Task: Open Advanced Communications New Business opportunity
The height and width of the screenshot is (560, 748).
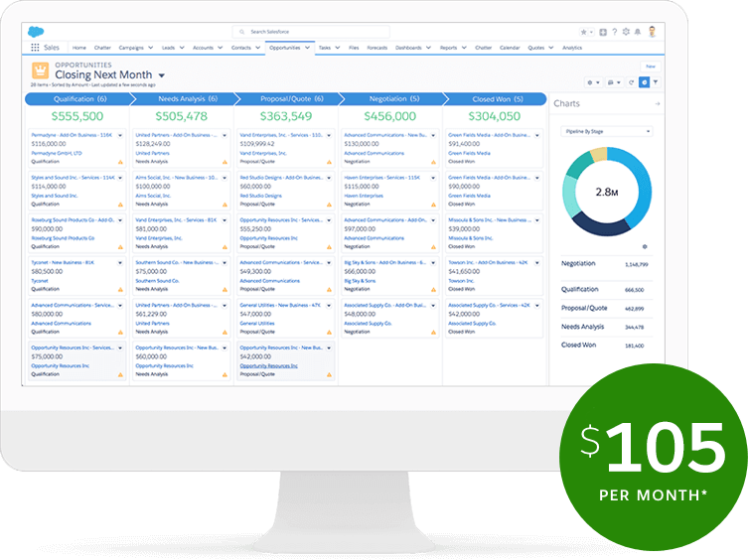Action: pos(385,135)
